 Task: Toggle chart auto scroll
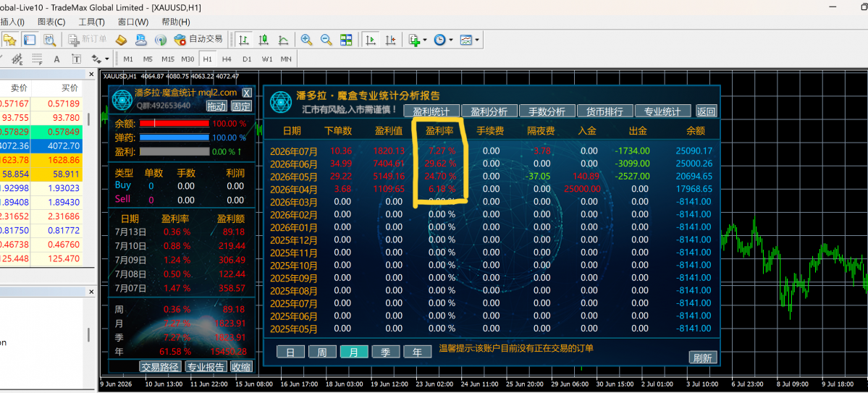point(371,39)
